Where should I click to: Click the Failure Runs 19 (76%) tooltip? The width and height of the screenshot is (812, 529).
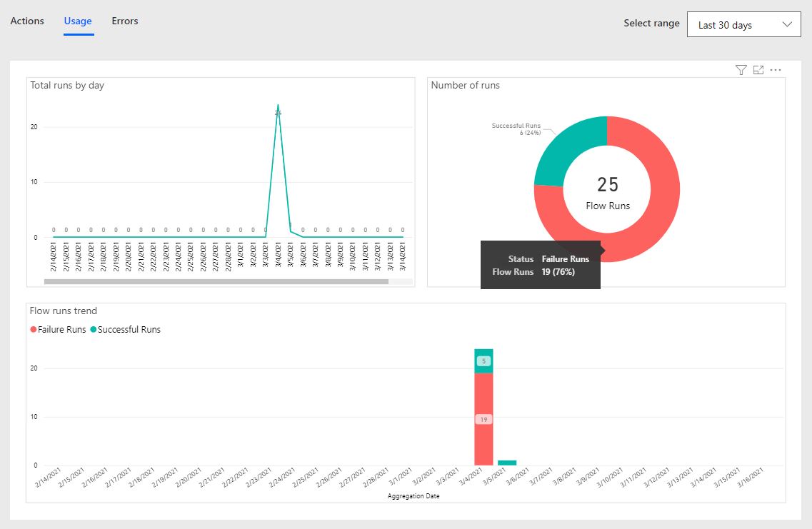540,265
